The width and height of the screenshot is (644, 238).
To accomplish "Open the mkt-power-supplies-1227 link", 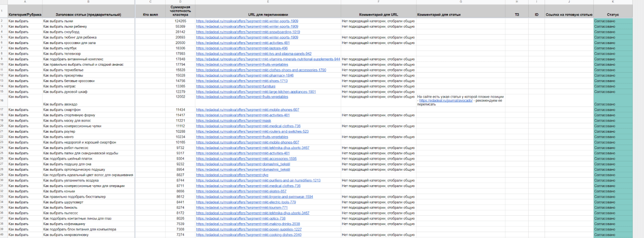I will (249, 229).
